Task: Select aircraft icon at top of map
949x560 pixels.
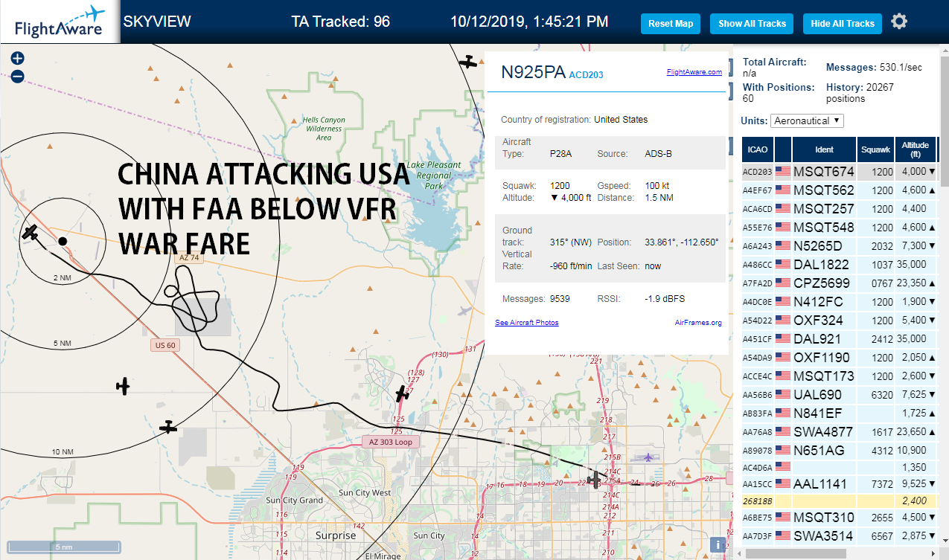Action: coord(468,62)
